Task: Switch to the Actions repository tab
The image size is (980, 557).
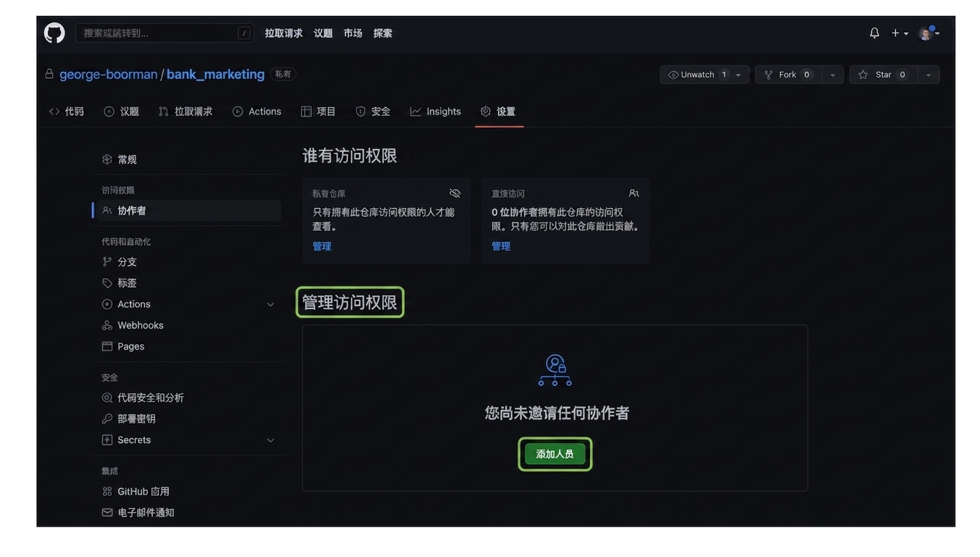Action: [x=257, y=112]
